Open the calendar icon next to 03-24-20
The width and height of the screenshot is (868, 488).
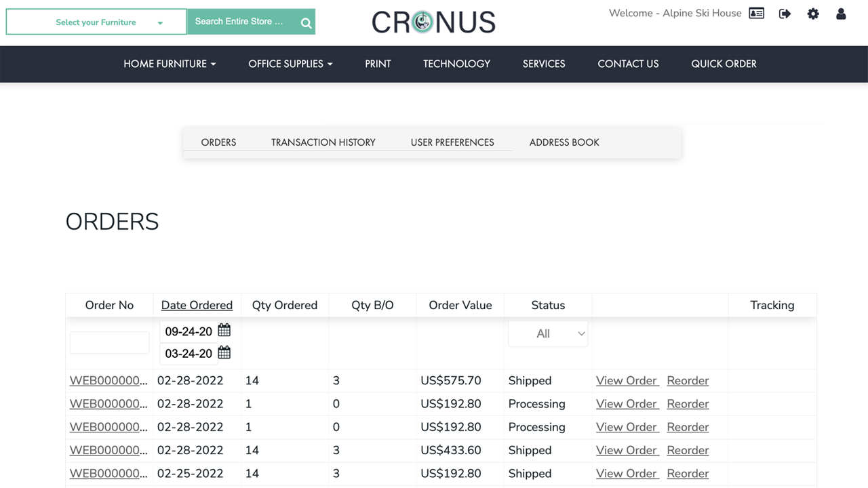[224, 352]
